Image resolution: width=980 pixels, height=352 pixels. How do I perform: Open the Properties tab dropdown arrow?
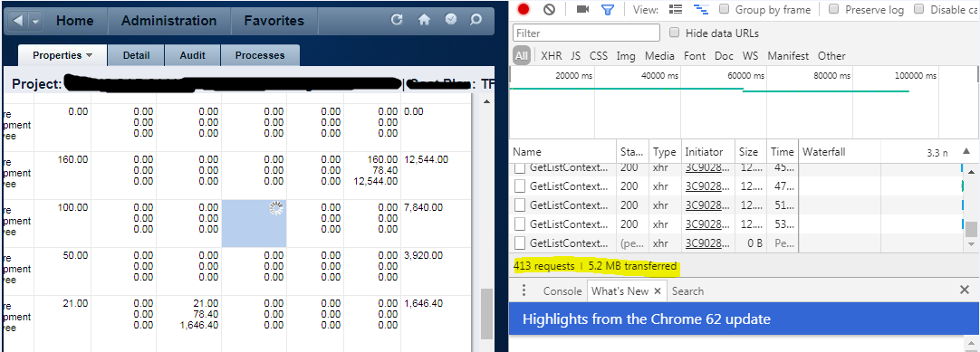[89, 55]
